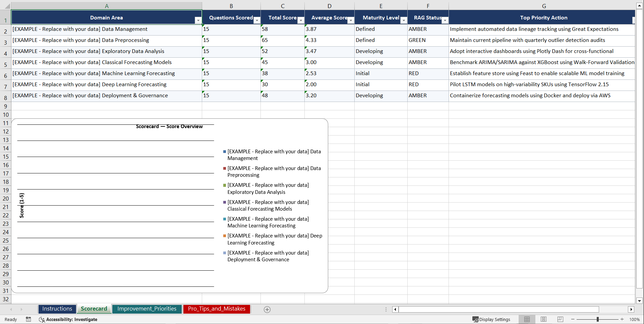Open the Pro_Tips_and_Mistakes sheet tab
The height and width of the screenshot is (324, 644).
(x=217, y=309)
